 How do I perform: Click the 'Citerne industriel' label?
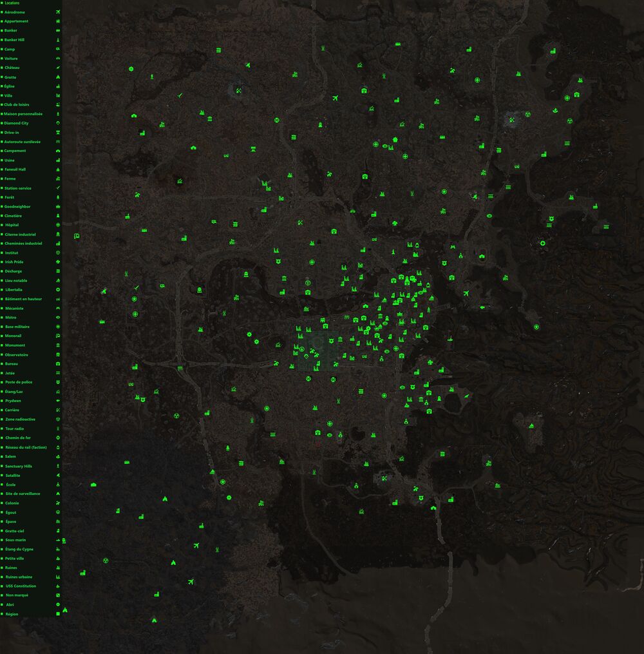pos(20,235)
